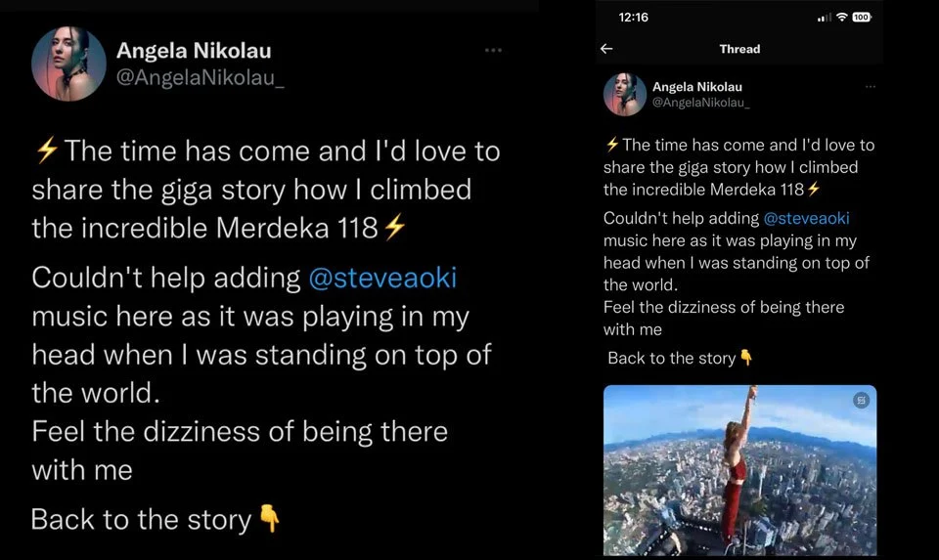Click the large Angela Nikolau profile avatar
The height and width of the screenshot is (560, 939).
[68, 64]
